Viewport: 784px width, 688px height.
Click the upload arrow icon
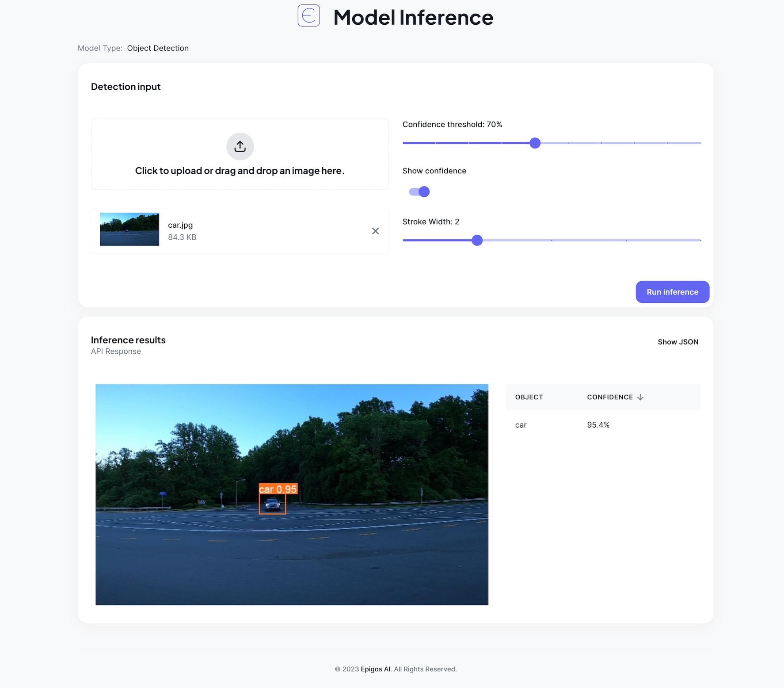[x=240, y=146]
